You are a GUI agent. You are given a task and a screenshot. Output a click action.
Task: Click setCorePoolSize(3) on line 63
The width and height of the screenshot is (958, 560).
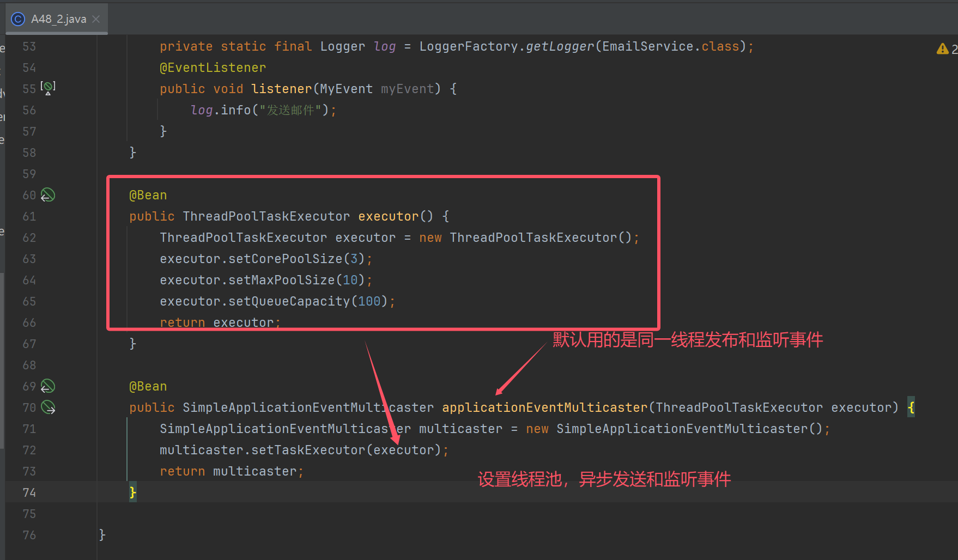[296, 259]
